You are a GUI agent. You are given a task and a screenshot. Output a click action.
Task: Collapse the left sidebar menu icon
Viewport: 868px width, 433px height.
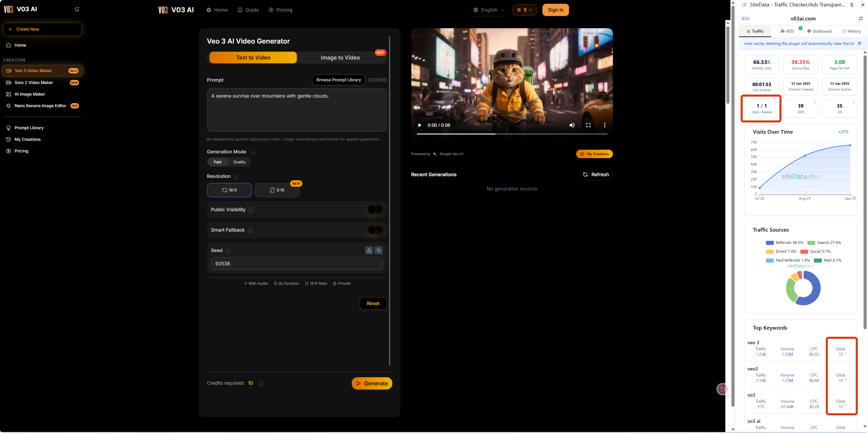point(77,9)
